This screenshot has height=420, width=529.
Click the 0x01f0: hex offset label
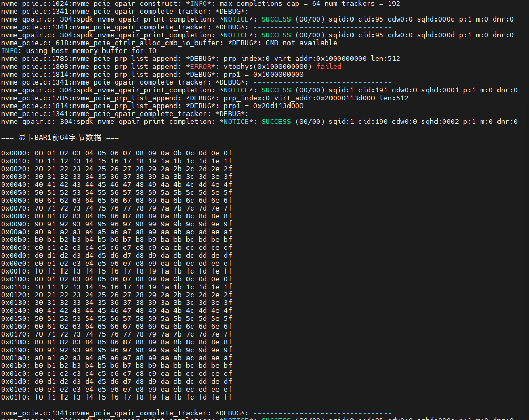(x=16, y=397)
